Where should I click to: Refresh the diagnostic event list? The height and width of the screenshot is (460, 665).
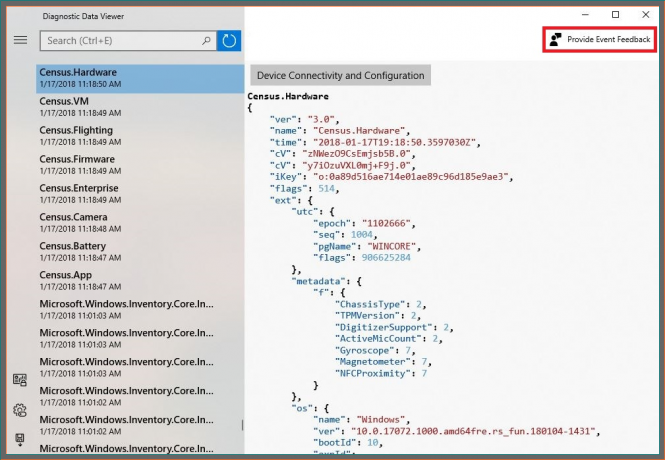229,41
